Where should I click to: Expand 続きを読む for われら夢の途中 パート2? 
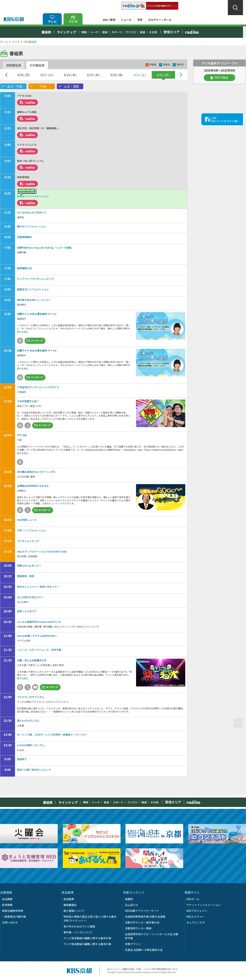[x=23, y=369]
